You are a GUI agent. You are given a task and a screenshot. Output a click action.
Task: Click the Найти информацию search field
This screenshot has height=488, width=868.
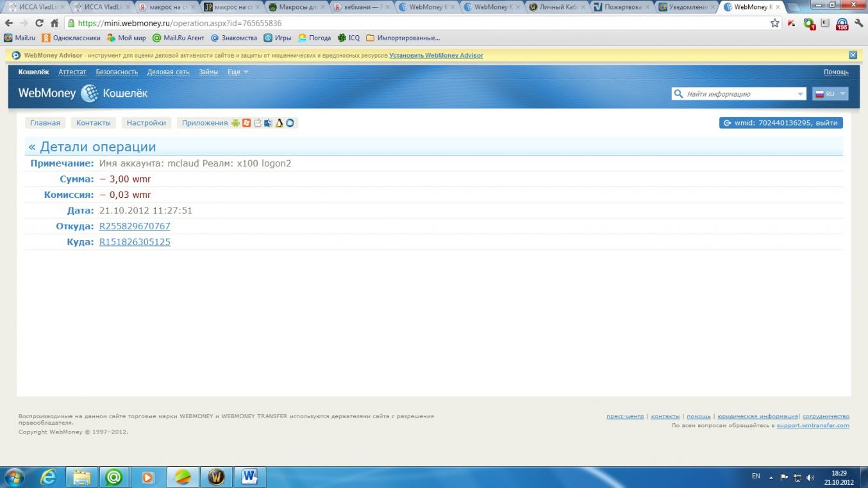pos(737,94)
